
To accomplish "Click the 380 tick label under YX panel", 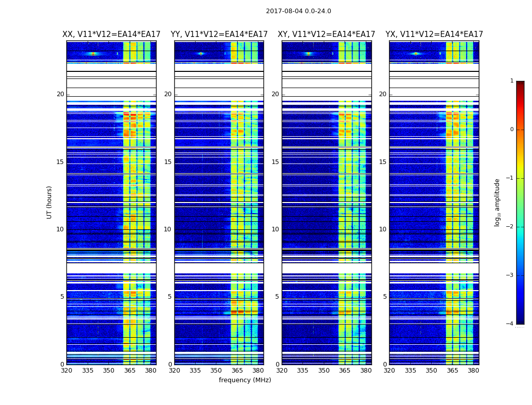I will point(473,371).
